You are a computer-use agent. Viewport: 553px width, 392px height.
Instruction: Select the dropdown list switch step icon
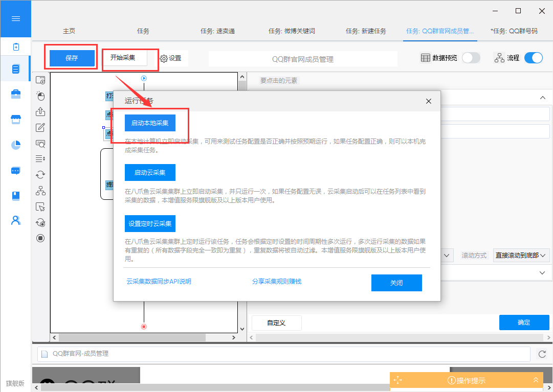point(40,159)
